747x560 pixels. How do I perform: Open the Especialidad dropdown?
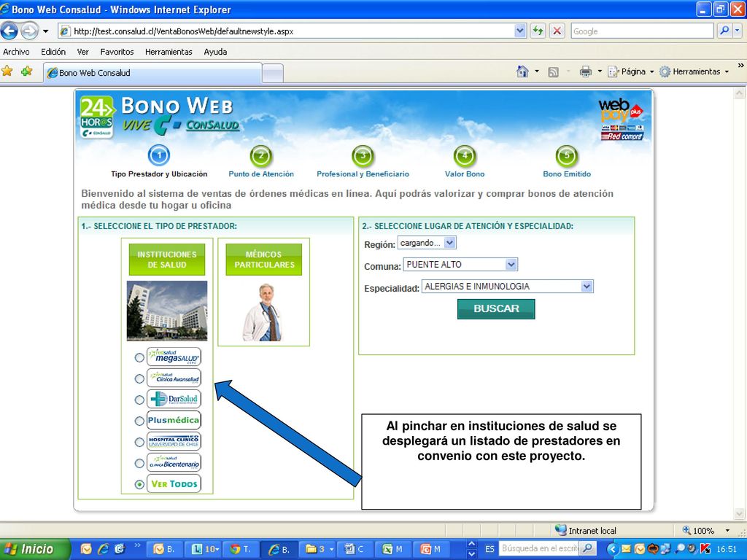(x=508, y=286)
